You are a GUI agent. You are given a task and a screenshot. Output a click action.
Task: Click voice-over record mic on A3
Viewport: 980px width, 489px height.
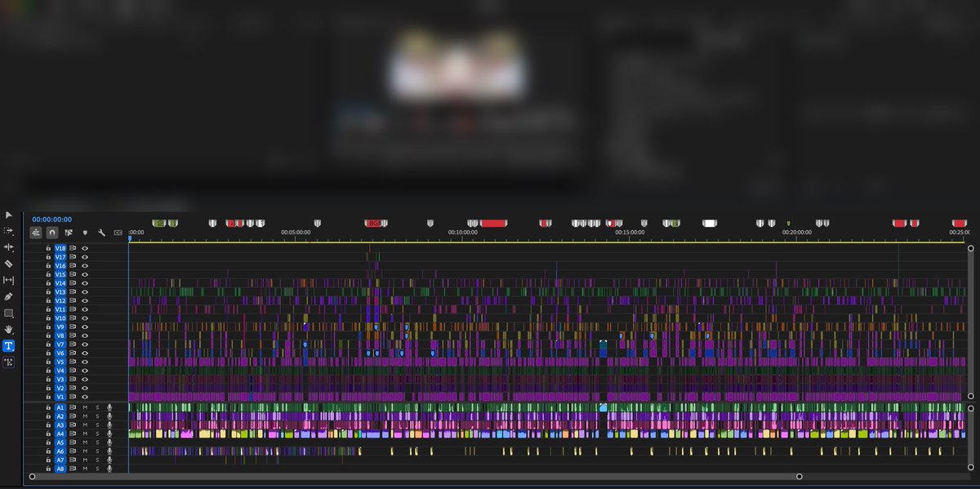tap(109, 425)
